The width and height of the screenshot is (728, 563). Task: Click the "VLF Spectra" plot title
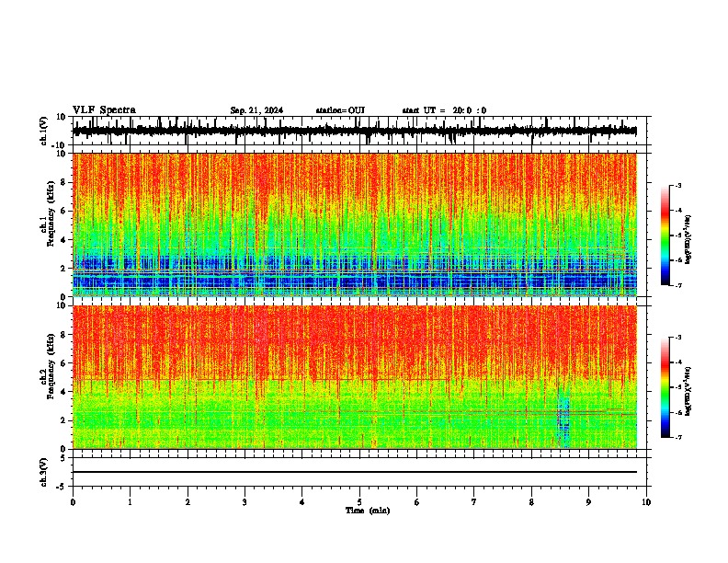tap(104, 109)
